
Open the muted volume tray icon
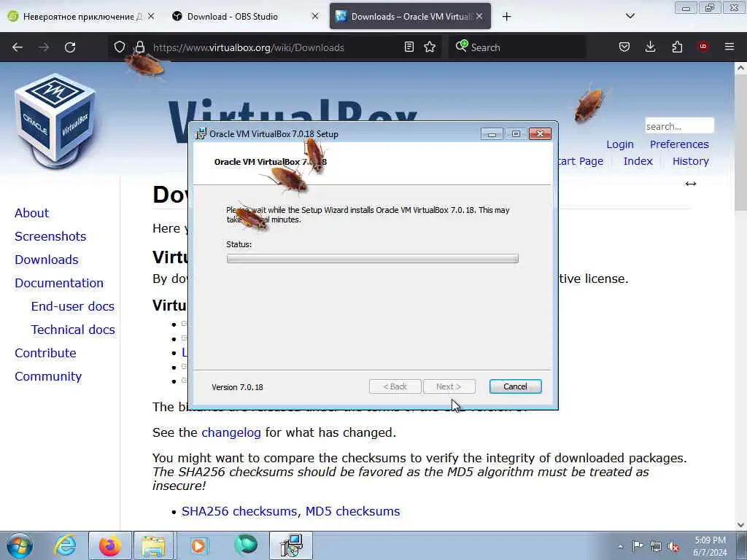point(673,546)
